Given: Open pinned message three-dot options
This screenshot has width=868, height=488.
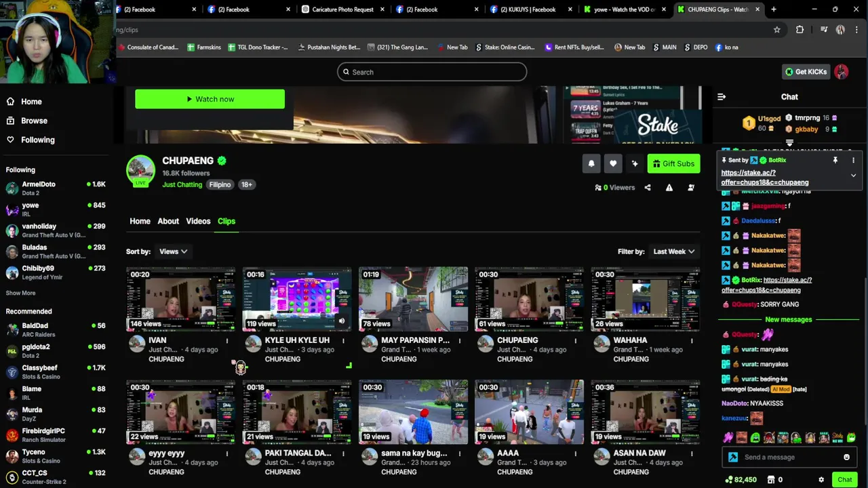Looking at the screenshot, I should 853,160.
